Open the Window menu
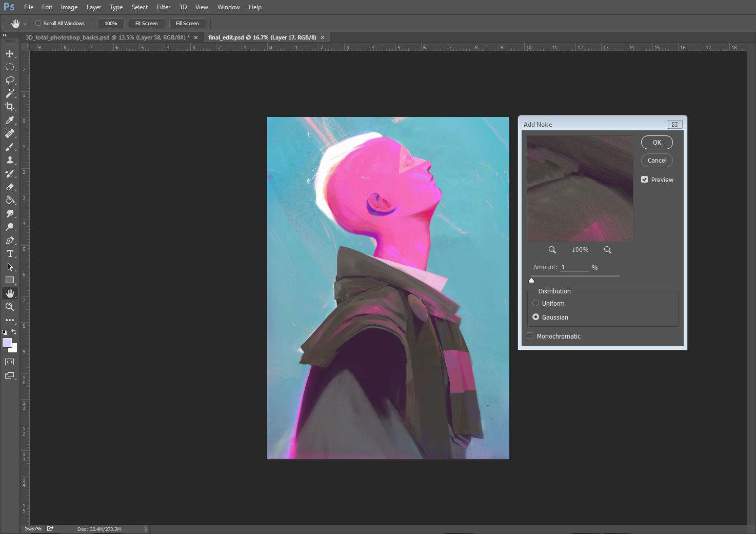 tap(228, 7)
